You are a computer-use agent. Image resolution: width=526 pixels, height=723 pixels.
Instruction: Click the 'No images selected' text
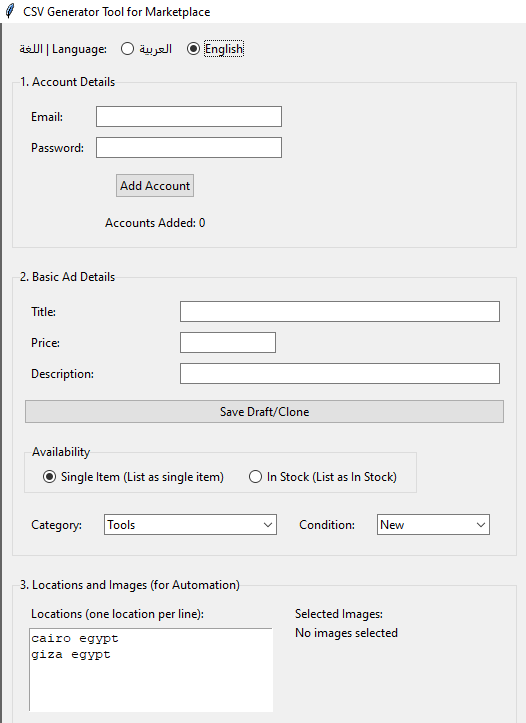346,633
